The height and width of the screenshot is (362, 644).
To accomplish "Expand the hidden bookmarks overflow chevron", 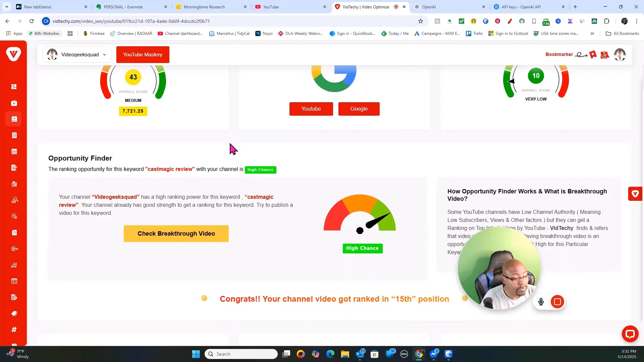I will (x=592, y=34).
